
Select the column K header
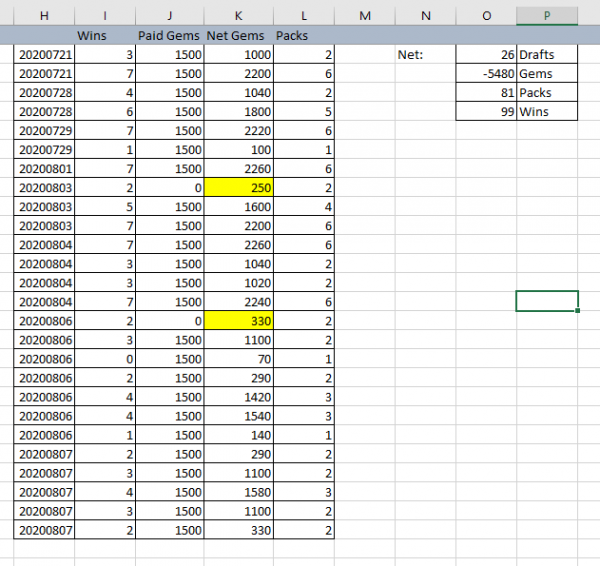click(x=237, y=14)
